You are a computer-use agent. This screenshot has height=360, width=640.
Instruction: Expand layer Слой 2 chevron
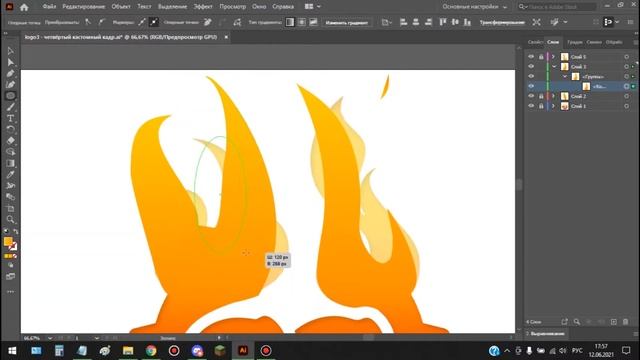(x=554, y=96)
